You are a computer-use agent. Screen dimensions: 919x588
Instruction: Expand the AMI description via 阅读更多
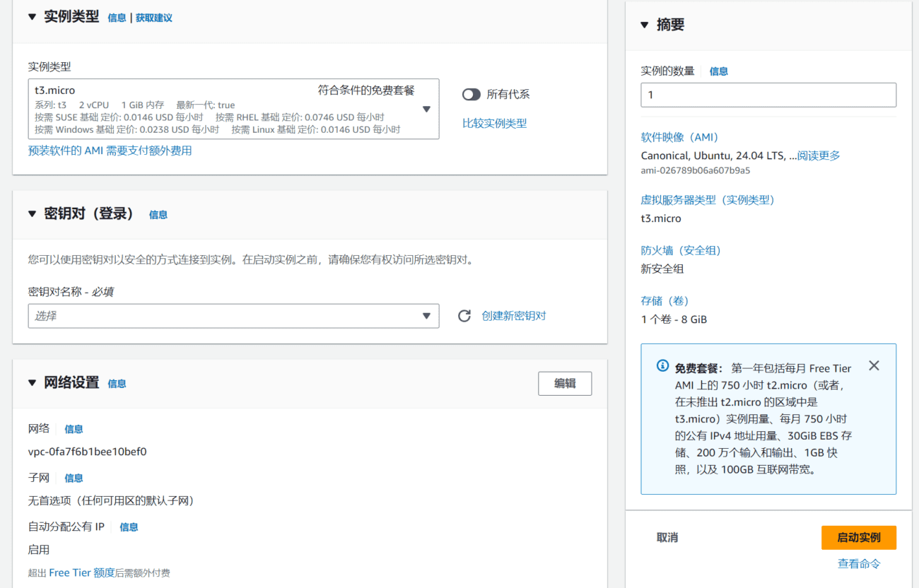[x=818, y=155]
